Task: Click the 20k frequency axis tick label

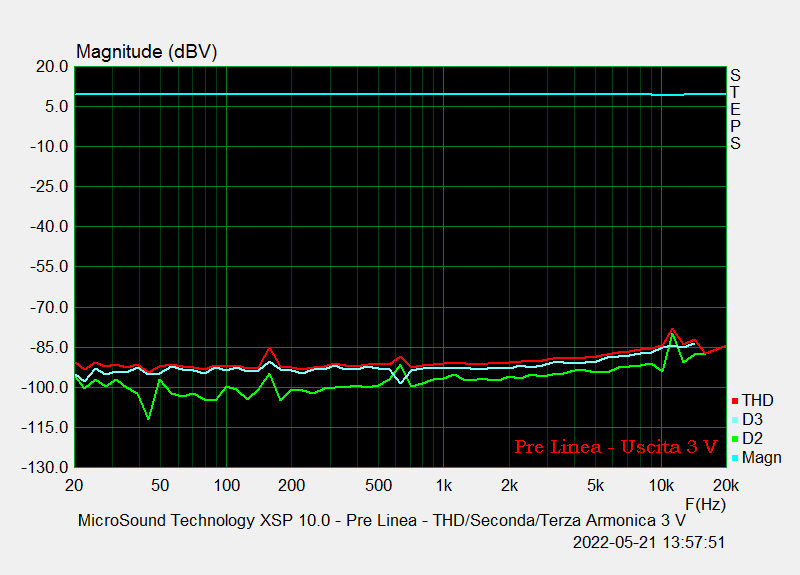Action: click(x=726, y=485)
